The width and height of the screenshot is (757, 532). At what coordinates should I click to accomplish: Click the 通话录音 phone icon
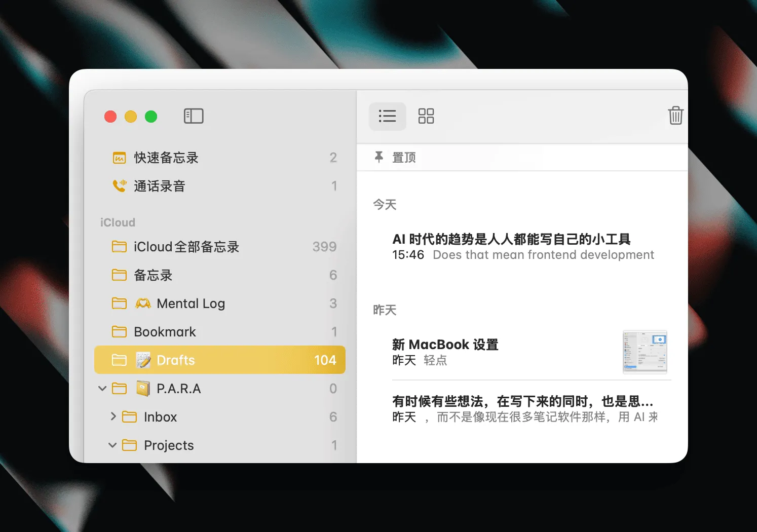coord(119,186)
